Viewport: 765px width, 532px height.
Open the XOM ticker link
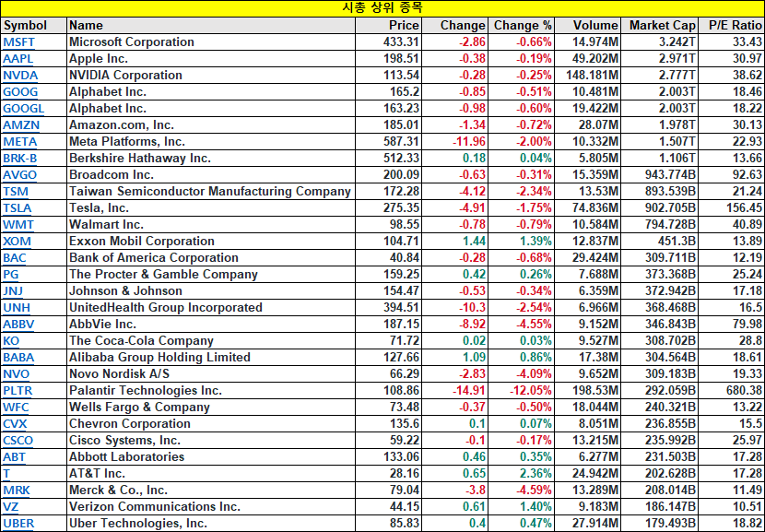[x=18, y=242]
